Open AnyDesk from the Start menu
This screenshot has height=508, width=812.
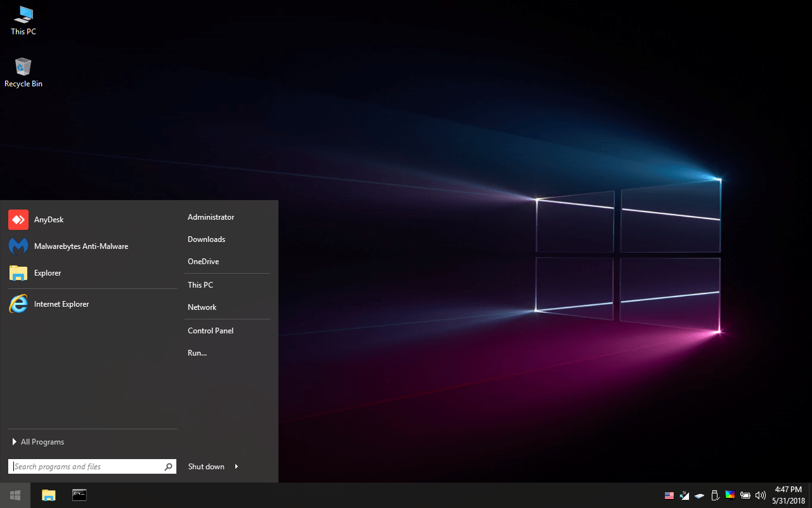[48, 220]
